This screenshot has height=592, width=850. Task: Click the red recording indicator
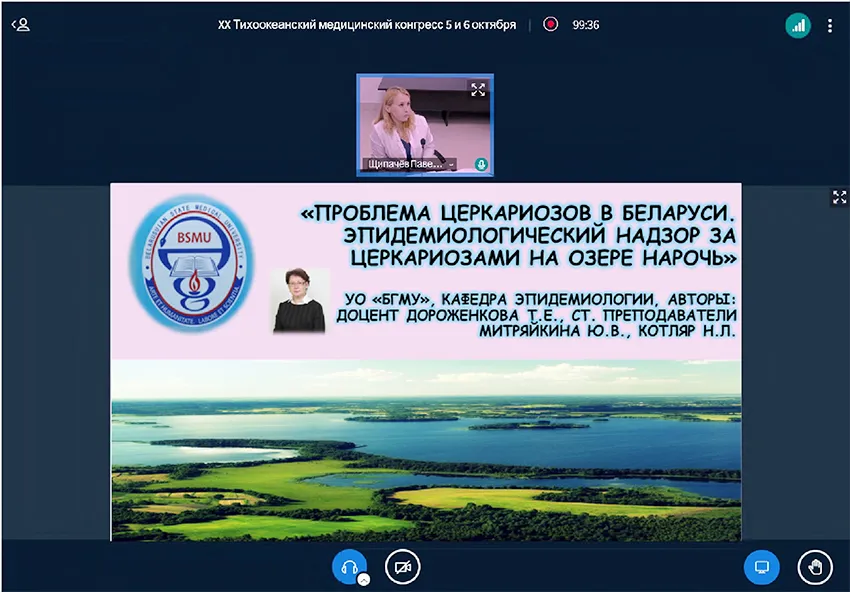(x=550, y=25)
